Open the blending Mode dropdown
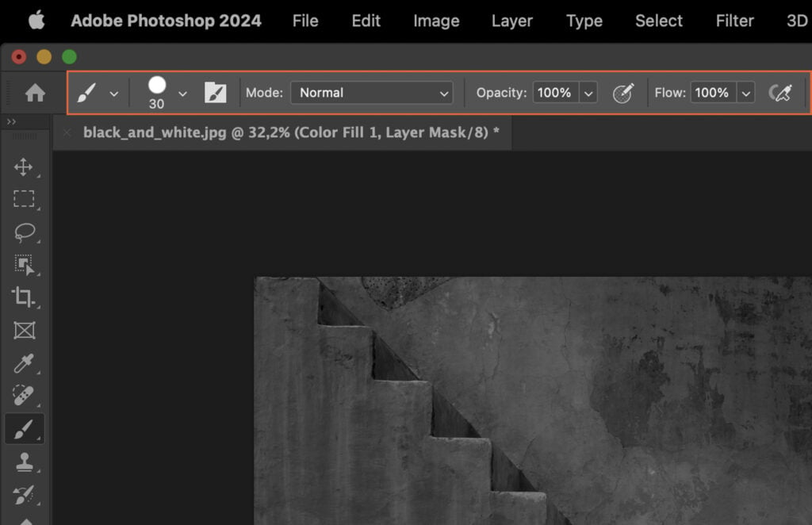The width and height of the screenshot is (812, 525). tap(371, 93)
